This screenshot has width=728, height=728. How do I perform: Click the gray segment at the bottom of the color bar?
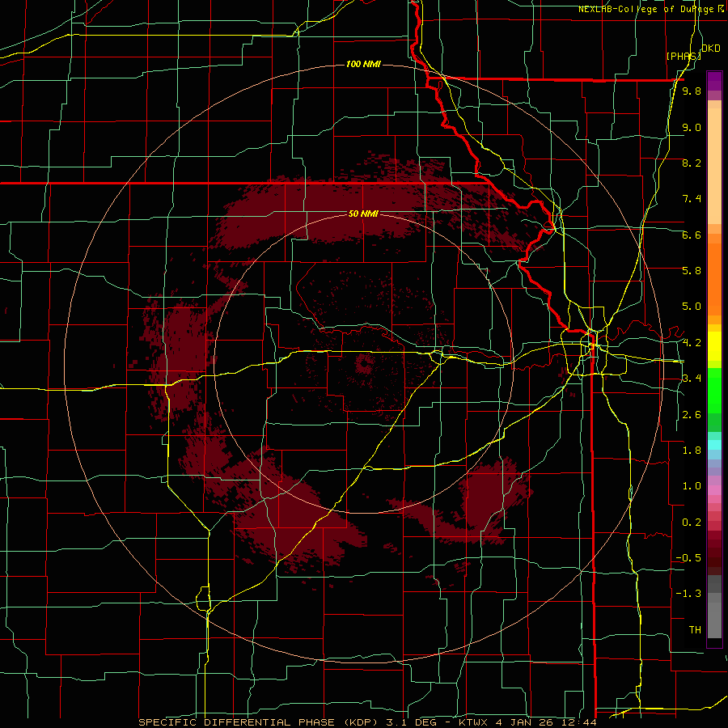[x=714, y=622]
